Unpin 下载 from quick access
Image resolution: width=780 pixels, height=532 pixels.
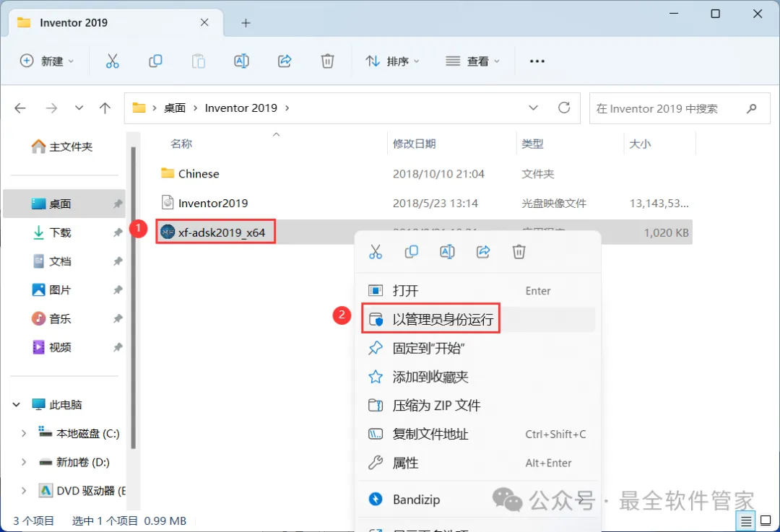[x=118, y=232]
